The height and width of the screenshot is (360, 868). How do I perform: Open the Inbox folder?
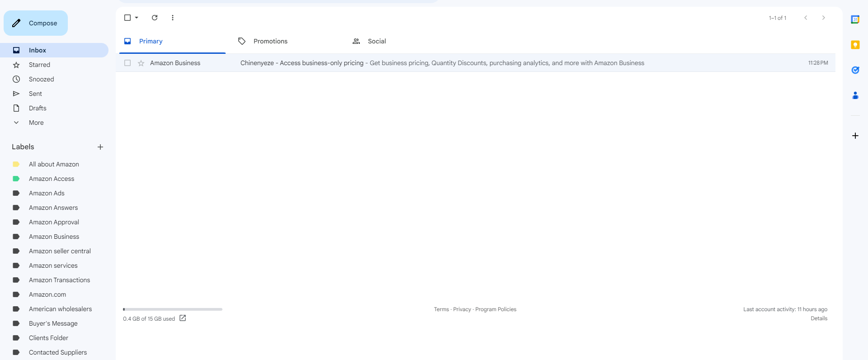point(54,50)
